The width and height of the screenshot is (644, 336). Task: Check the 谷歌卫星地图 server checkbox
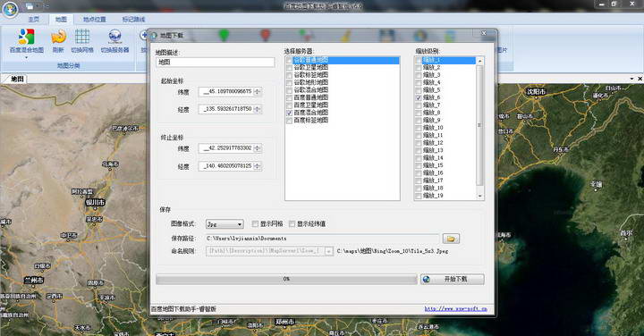coord(289,67)
